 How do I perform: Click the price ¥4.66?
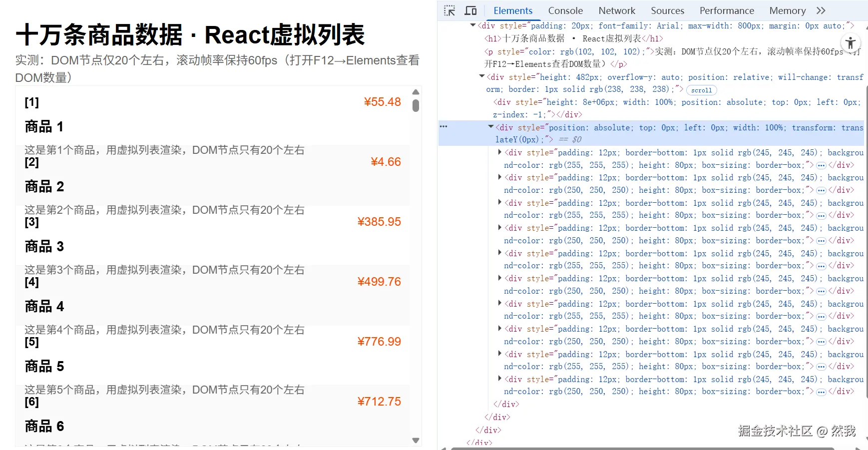click(386, 162)
